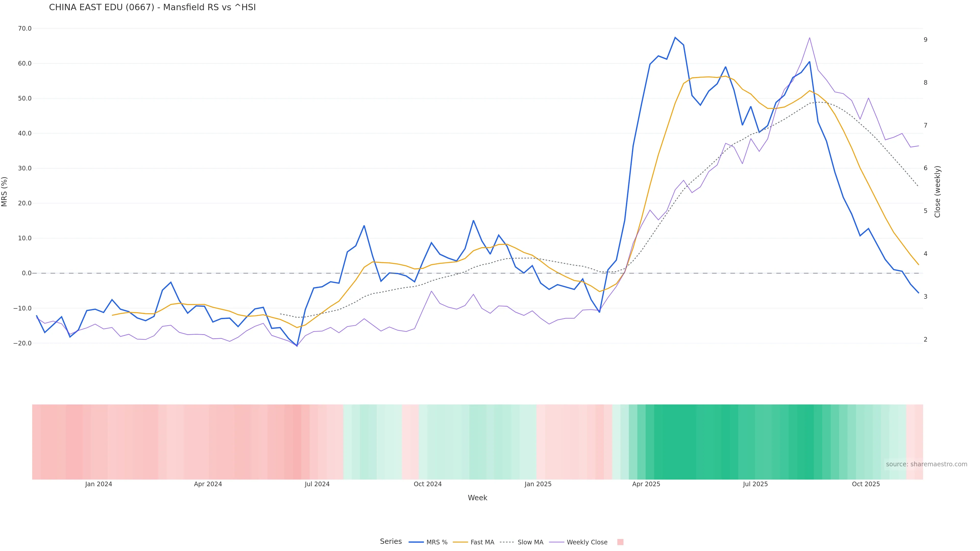
Task: Hide the Weekly Close legend series
Action: [579, 542]
